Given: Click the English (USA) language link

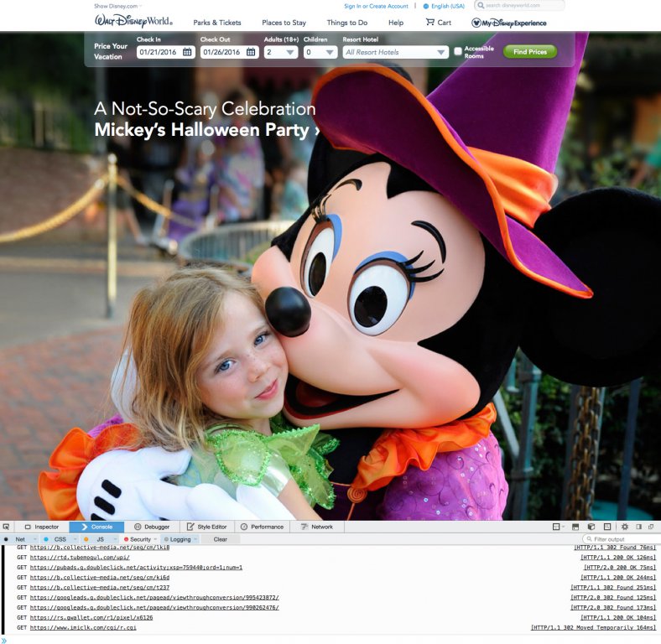Looking at the screenshot, I should (448, 7).
